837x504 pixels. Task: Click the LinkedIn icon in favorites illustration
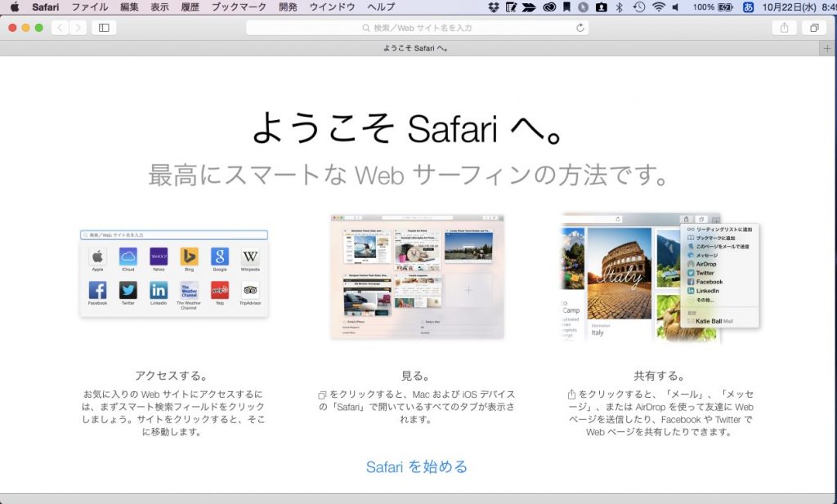159,290
